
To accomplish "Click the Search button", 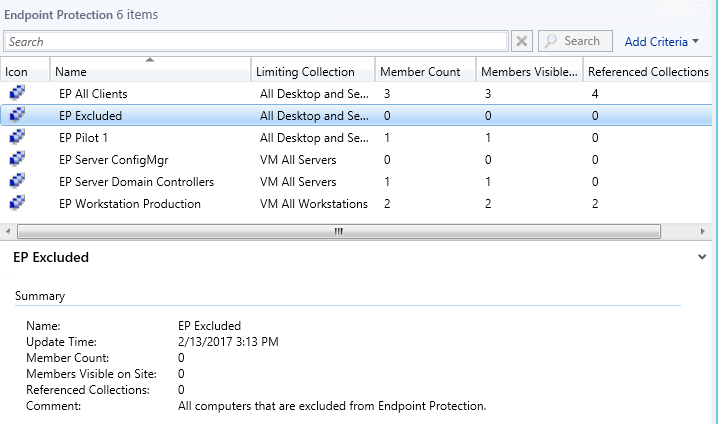I will tap(574, 42).
